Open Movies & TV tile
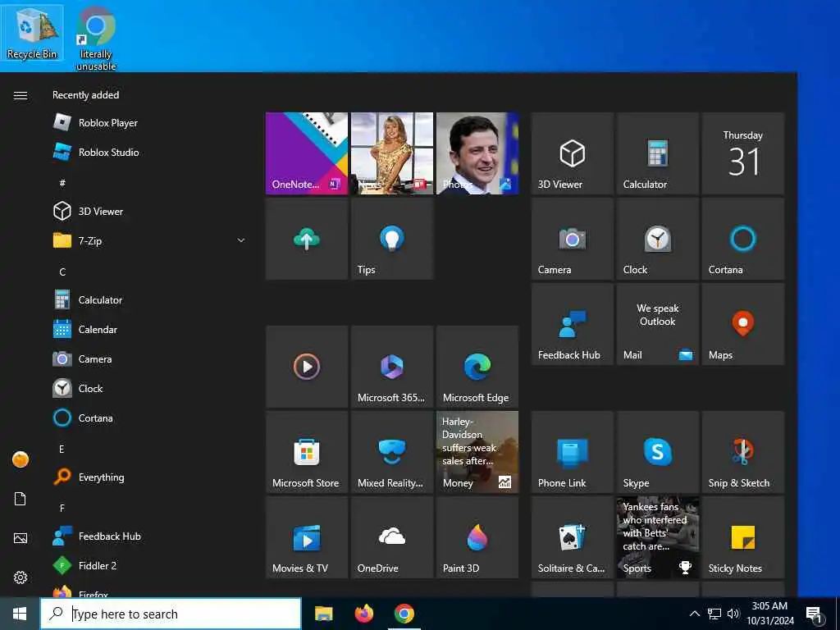This screenshot has height=630, width=840. (x=307, y=537)
